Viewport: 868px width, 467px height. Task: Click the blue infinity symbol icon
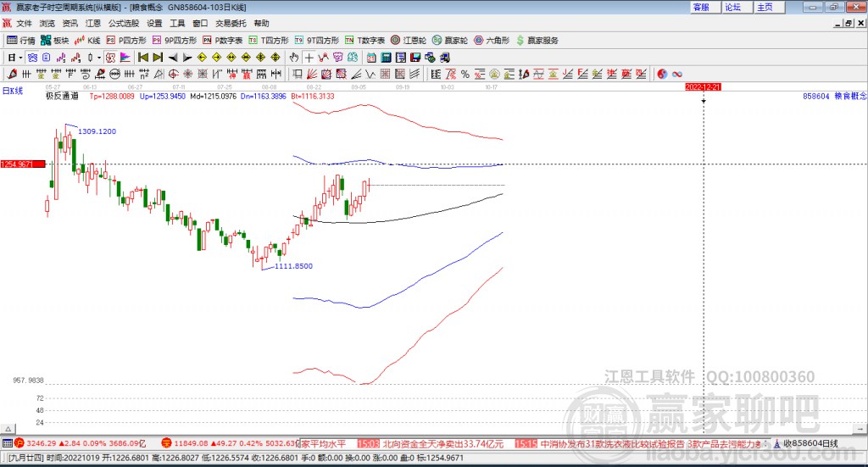click(x=677, y=74)
